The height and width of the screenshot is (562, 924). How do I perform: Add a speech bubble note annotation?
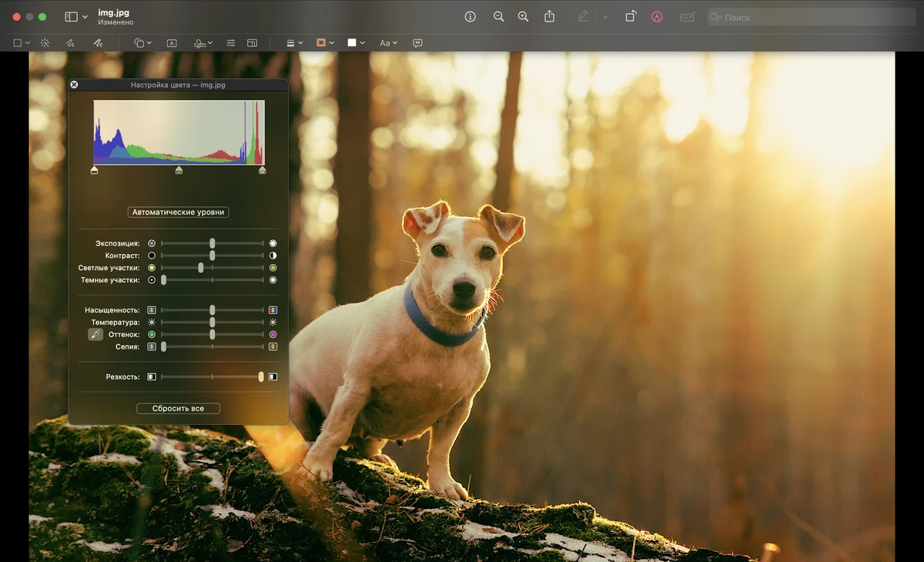pyautogui.click(x=417, y=43)
